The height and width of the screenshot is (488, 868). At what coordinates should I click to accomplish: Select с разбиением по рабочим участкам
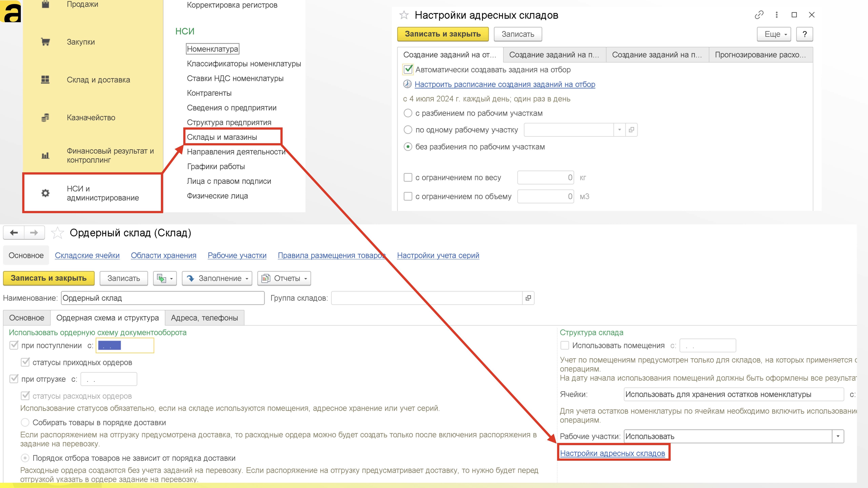(x=408, y=113)
